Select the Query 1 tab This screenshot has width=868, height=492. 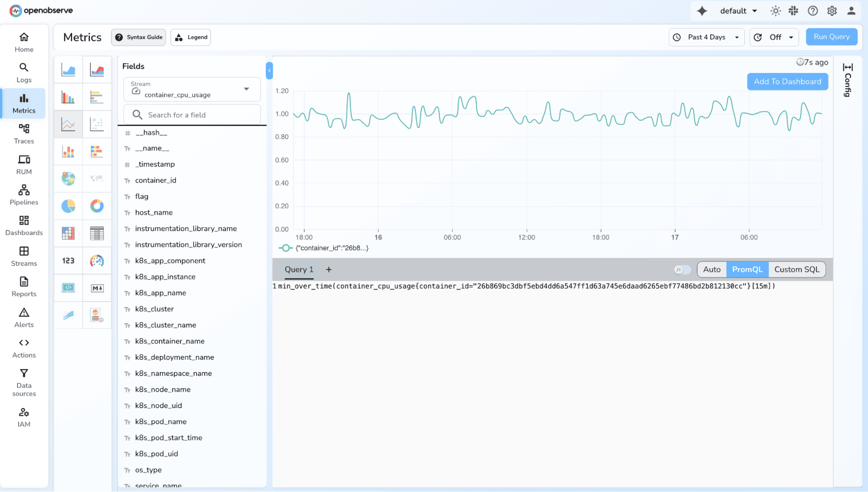(x=299, y=269)
